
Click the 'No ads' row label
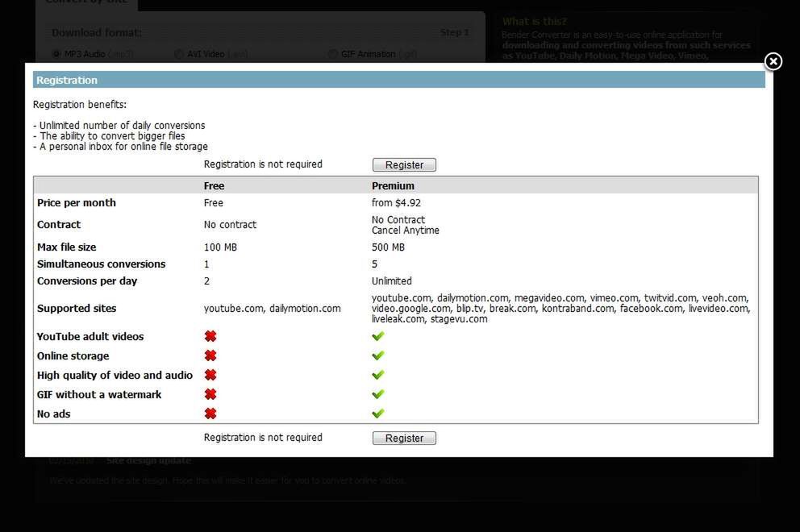(53, 414)
